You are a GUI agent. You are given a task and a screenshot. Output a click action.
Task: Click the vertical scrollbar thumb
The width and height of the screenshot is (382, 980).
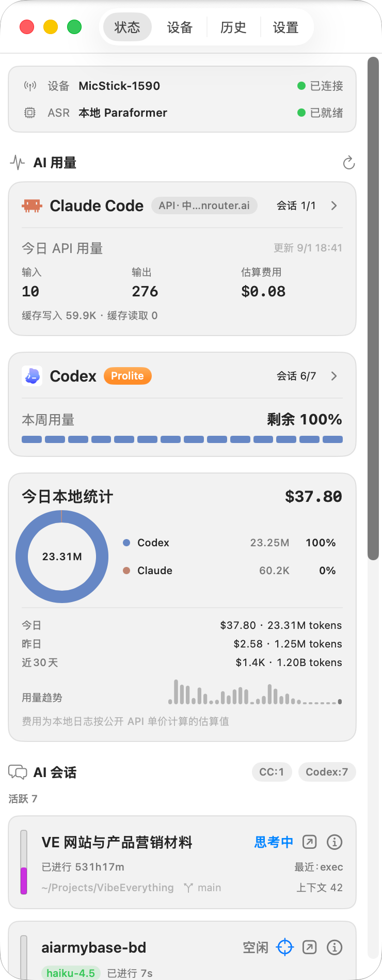coord(373,308)
